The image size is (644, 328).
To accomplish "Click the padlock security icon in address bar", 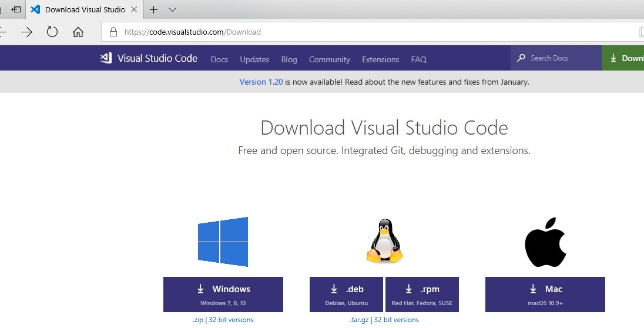I will coord(113,32).
